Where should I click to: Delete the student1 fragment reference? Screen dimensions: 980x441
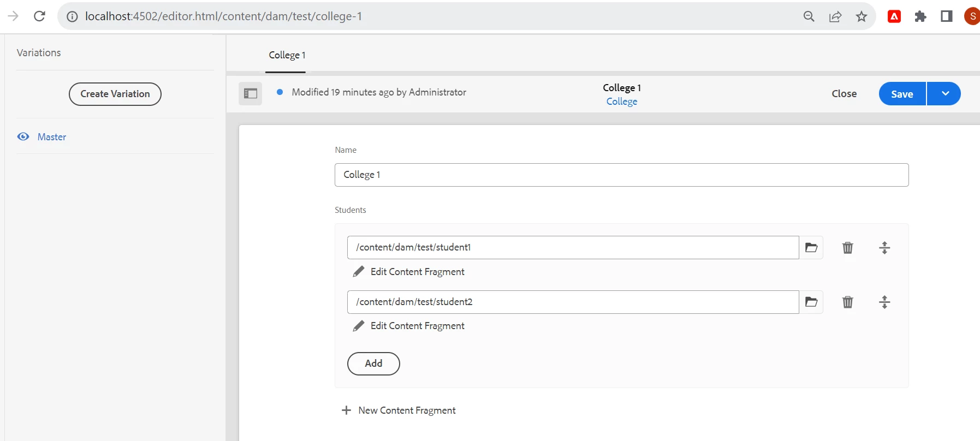coord(847,248)
